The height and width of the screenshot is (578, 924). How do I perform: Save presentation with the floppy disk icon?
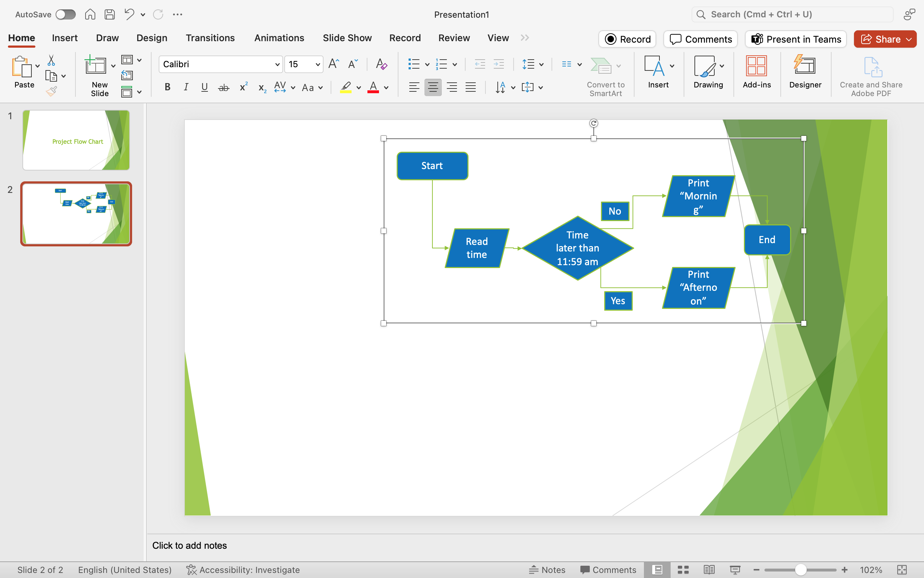(x=110, y=14)
